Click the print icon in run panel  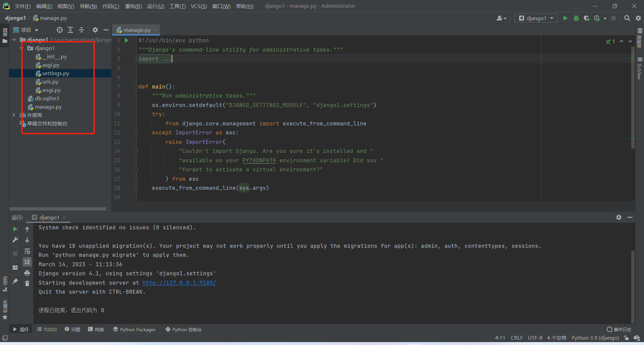point(27,273)
